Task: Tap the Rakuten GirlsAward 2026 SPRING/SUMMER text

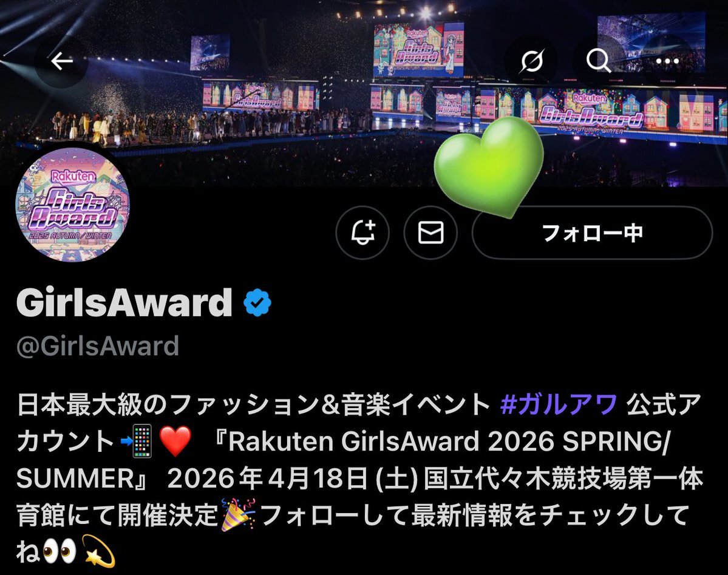Action: (x=344, y=460)
